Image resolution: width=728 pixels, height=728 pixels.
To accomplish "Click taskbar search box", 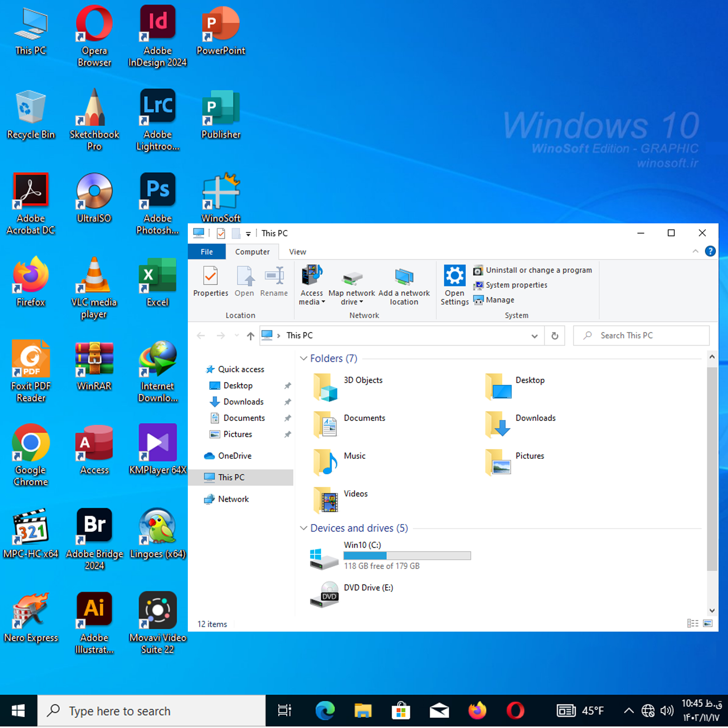I will click(151, 711).
